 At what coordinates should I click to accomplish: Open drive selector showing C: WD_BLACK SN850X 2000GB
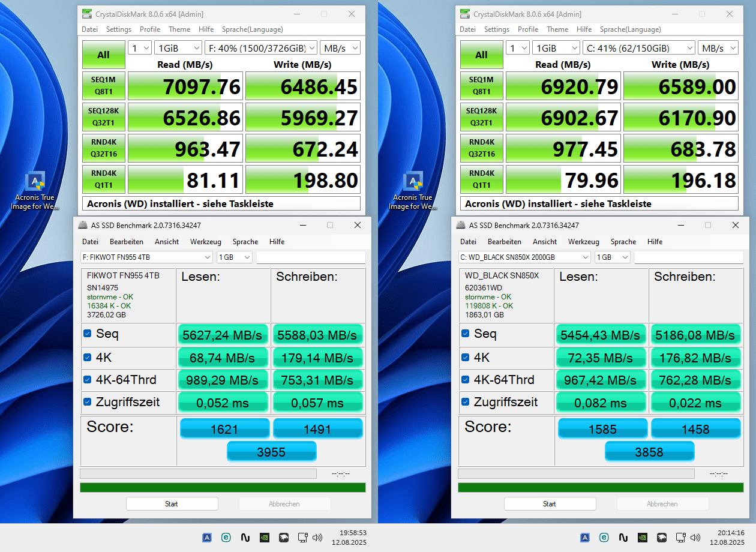[524, 257]
